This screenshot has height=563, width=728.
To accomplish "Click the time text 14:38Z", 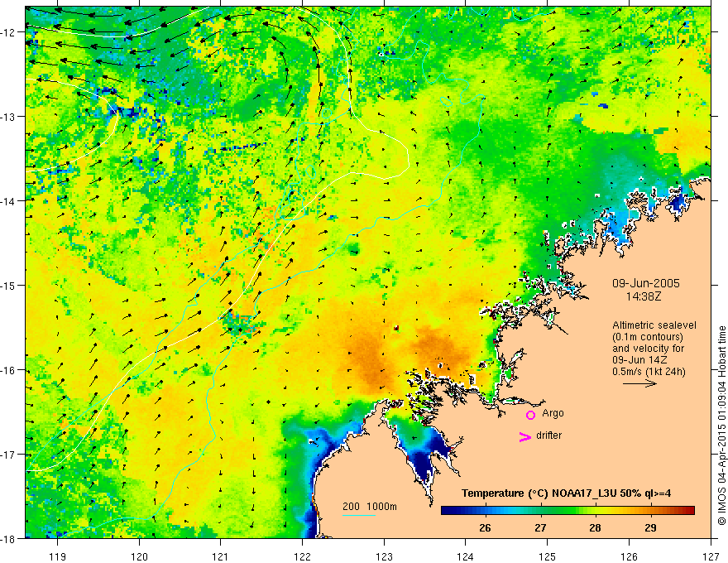I will (643, 296).
